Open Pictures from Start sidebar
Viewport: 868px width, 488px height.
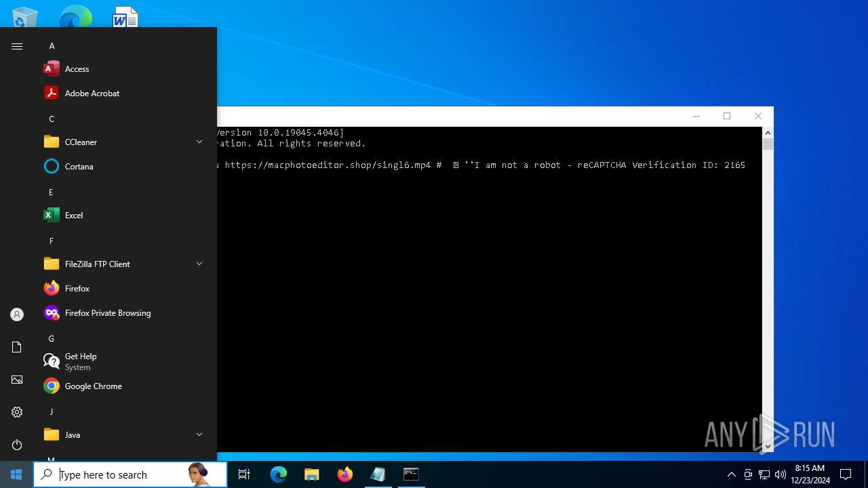click(17, 380)
